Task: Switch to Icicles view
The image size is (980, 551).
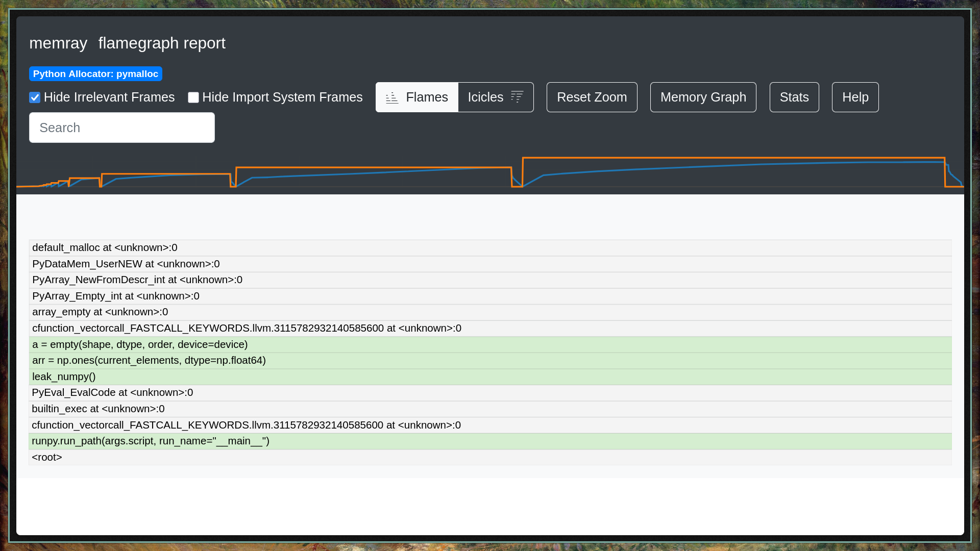Action: point(496,97)
